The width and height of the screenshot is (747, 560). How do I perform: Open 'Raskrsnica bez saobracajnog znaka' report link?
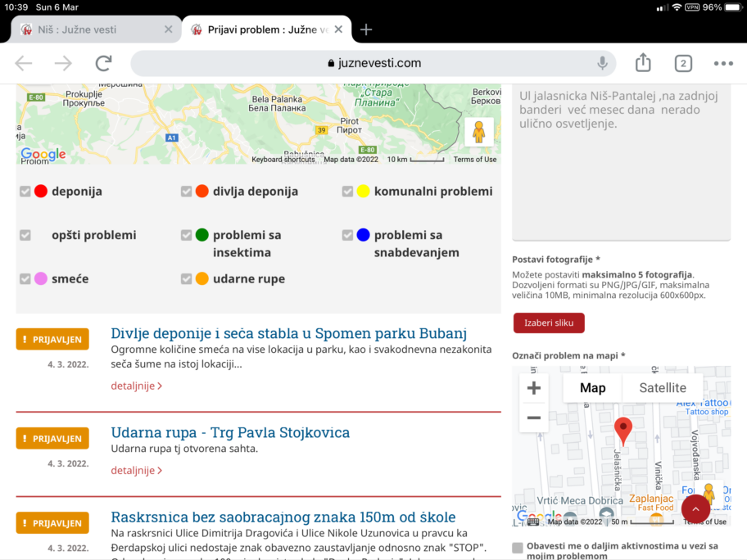coord(283,517)
